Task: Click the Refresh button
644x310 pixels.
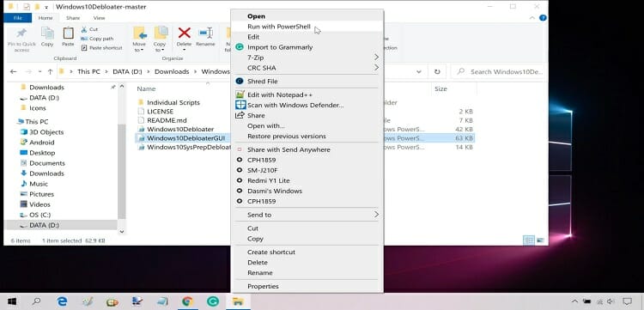Action: (x=437, y=71)
